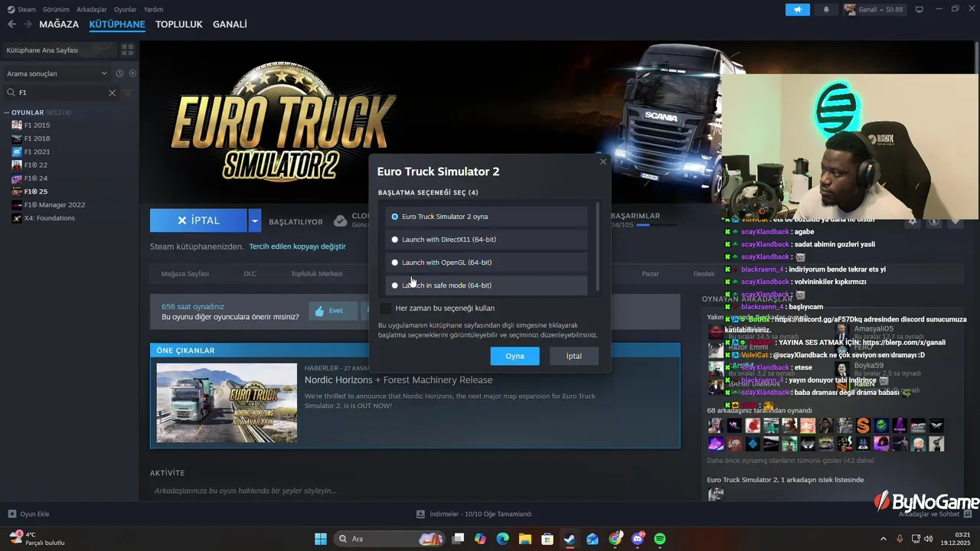Open the Mağaza Sayfası link
980x551 pixels.
tap(185, 273)
